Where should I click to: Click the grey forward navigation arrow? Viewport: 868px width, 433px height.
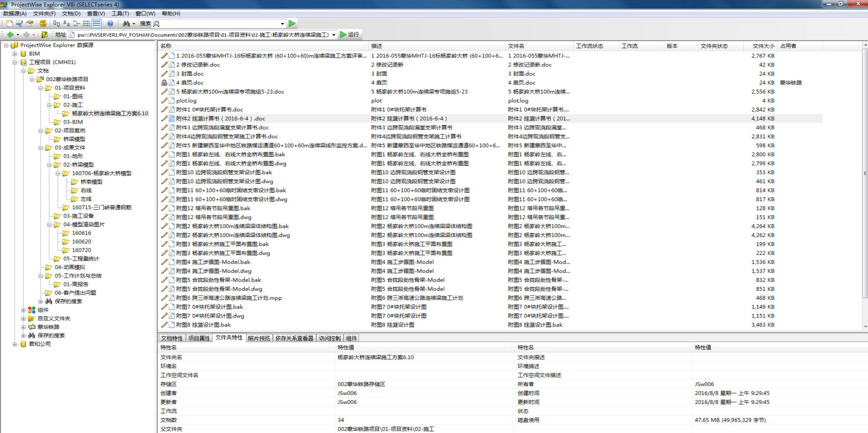pos(26,35)
